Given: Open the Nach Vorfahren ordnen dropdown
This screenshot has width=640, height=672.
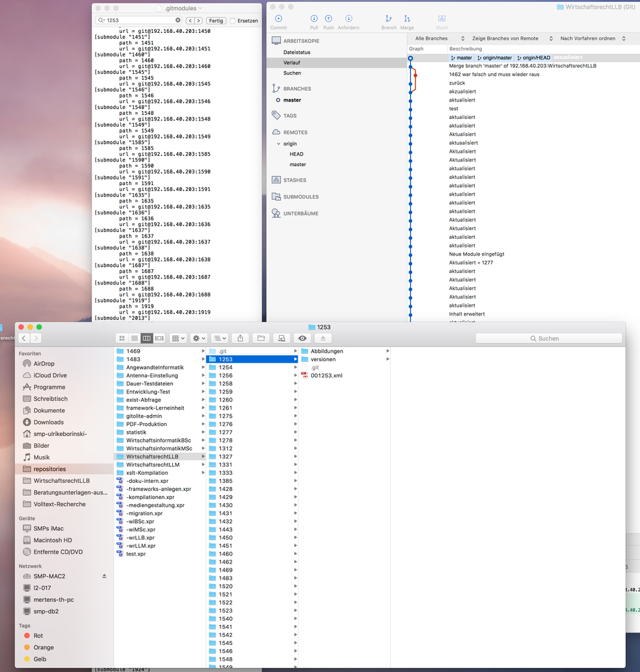Looking at the screenshot, I should pos(592,38).
